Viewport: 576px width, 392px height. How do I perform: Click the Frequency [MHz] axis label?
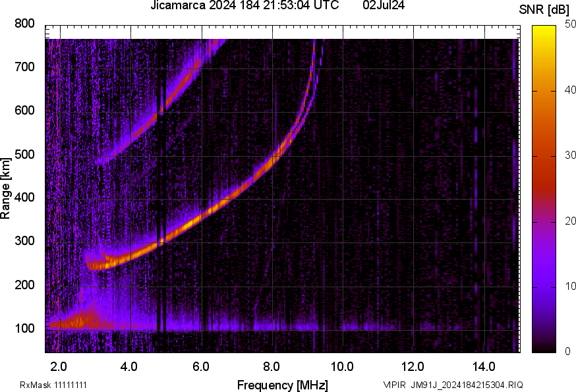coord(283,385)
